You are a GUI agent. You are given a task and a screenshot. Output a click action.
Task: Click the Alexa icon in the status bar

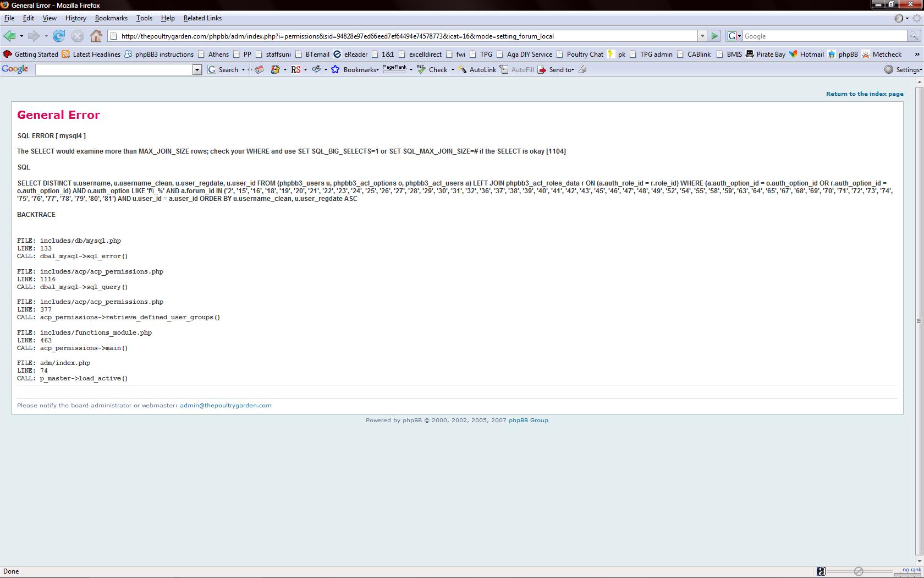coord(821,571)
